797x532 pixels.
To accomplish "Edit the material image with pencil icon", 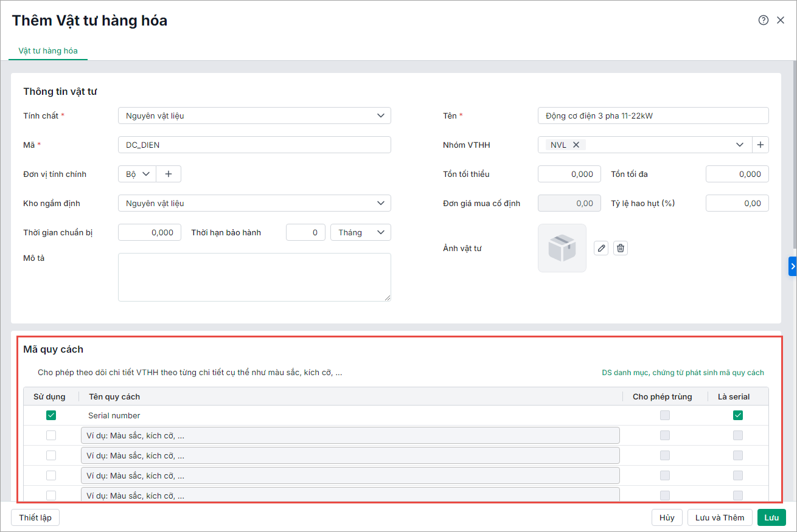I will (601, 248).
